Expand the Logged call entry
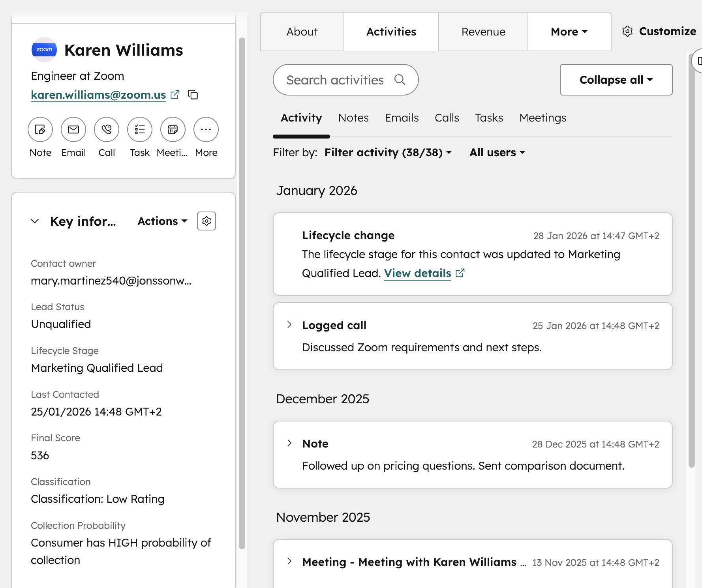Viewport: 702px width, 588px height. [289, 325]
